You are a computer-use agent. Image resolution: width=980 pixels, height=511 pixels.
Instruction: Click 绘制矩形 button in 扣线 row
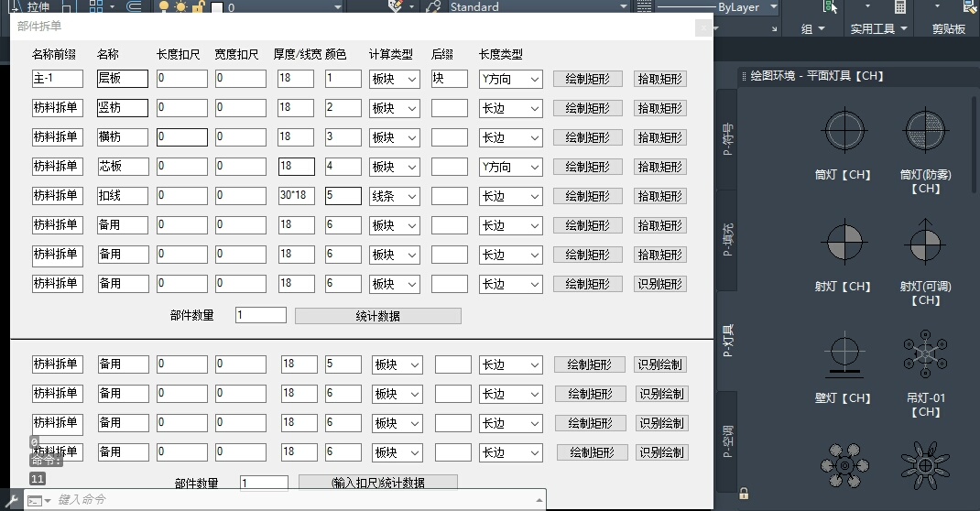click(587, 196)
